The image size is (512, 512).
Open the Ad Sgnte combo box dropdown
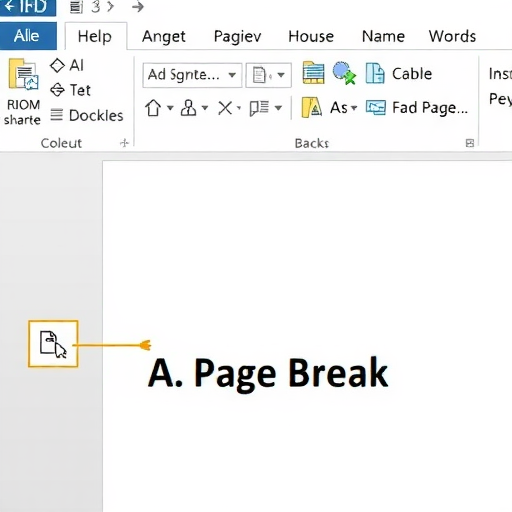(x=232, y=75)
